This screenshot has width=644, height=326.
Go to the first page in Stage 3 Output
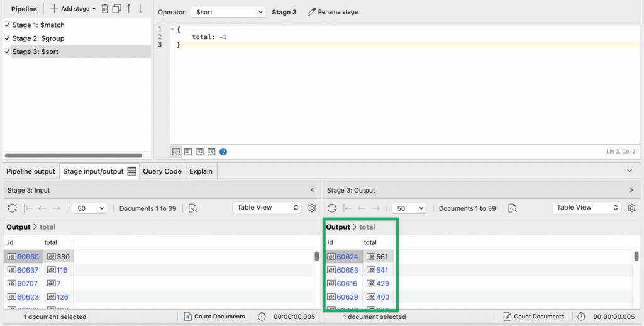pyautogui.click(x=348, y=208)
